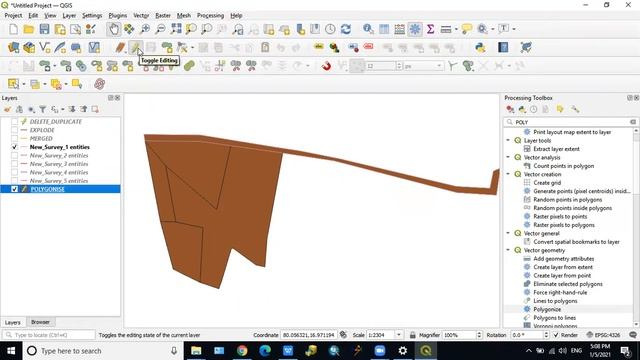Select the Identify Features tool
Viewport: 640px width, 360px height.
(368, 29)
